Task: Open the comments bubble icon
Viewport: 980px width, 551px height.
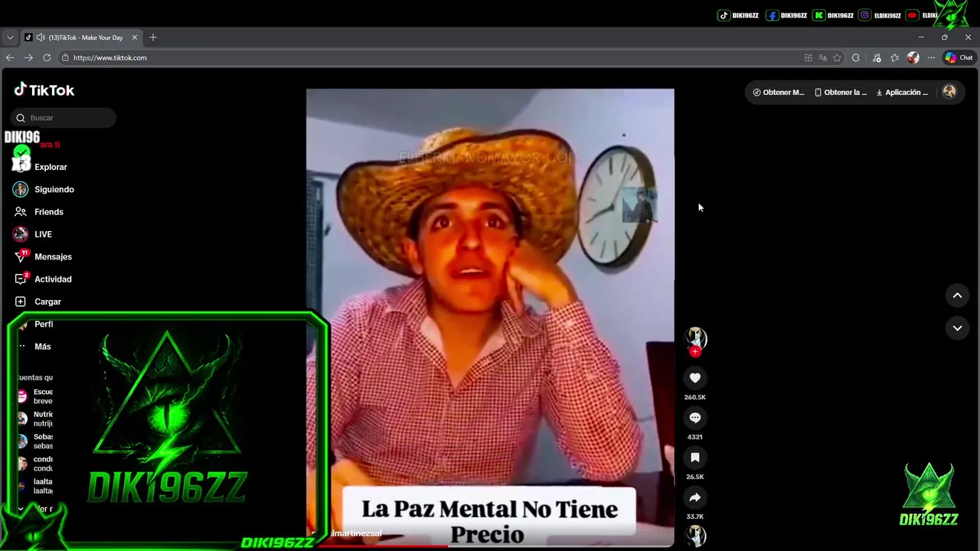Action: tap(695, 418)
